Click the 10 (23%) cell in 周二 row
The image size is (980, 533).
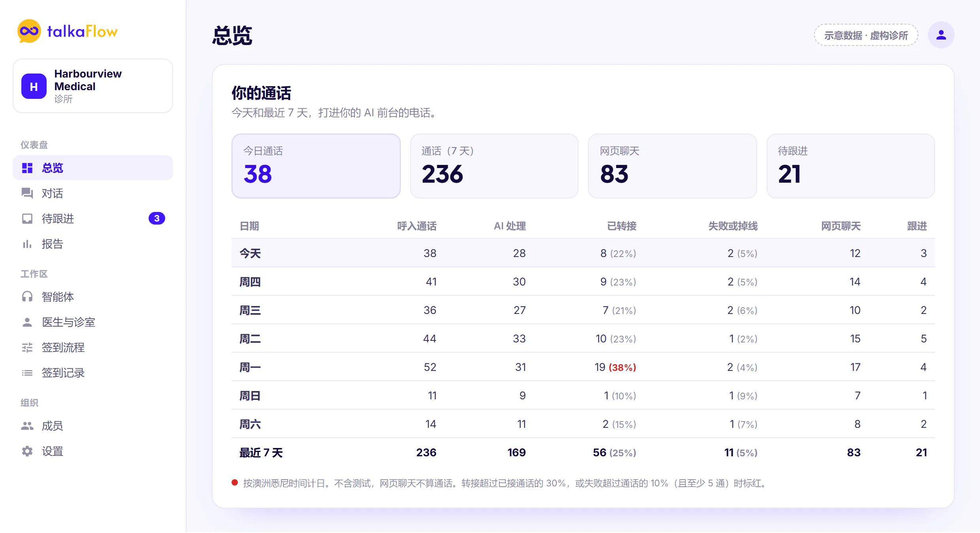[616, 338]
